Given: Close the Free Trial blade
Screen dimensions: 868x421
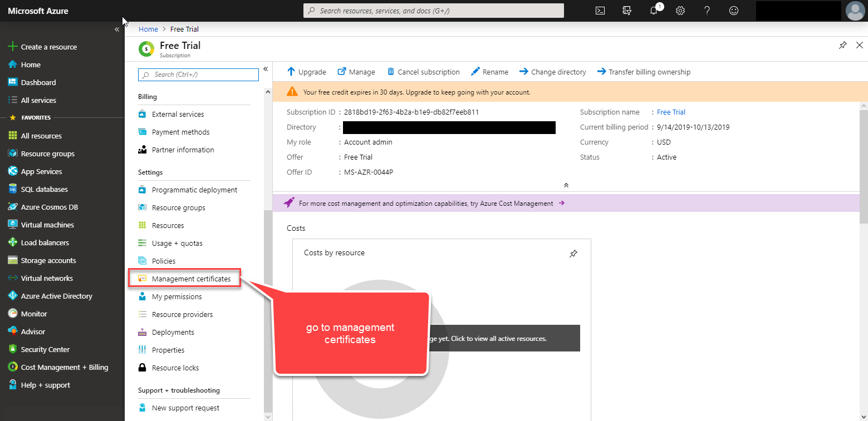Looking at the screenshot, I should coord(860,46).
